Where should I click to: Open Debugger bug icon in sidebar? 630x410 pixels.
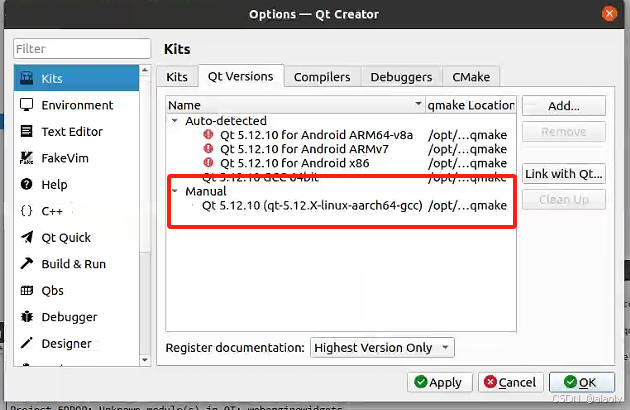27,317
